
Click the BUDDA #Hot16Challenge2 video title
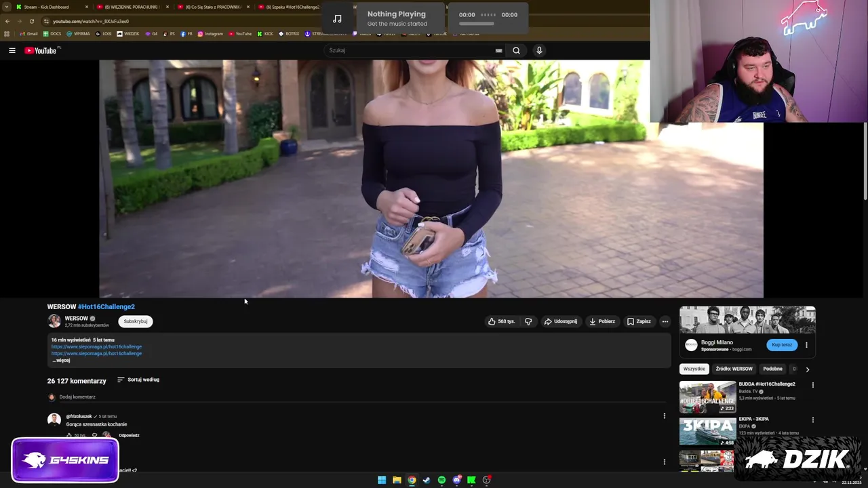767,384
